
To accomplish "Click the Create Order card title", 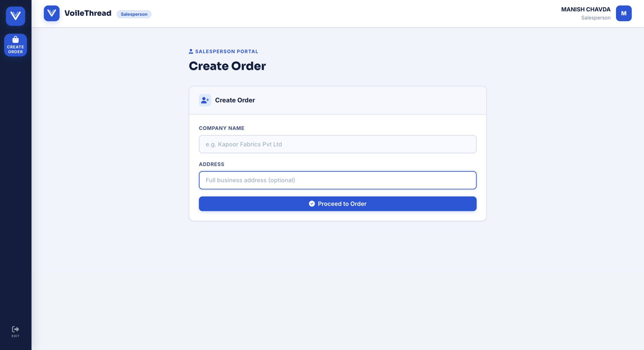I will pyautogui.click(x=235, y=100).
